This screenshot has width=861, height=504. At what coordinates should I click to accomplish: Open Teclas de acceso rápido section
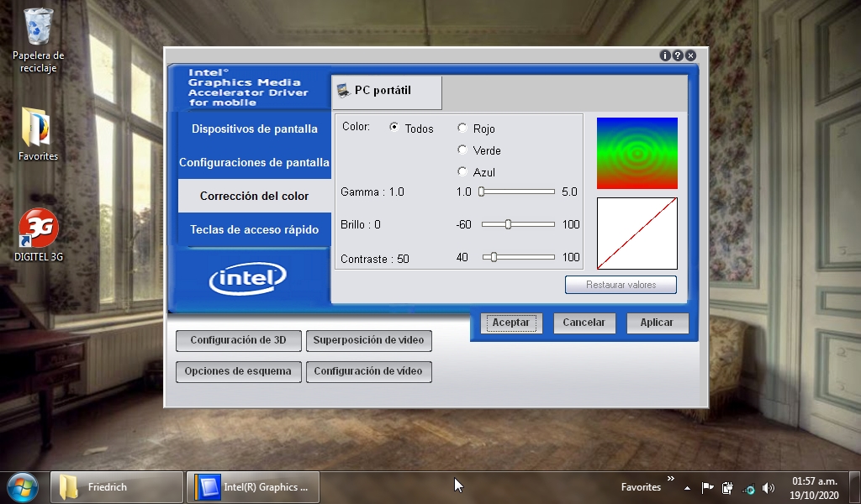(254, 230)
